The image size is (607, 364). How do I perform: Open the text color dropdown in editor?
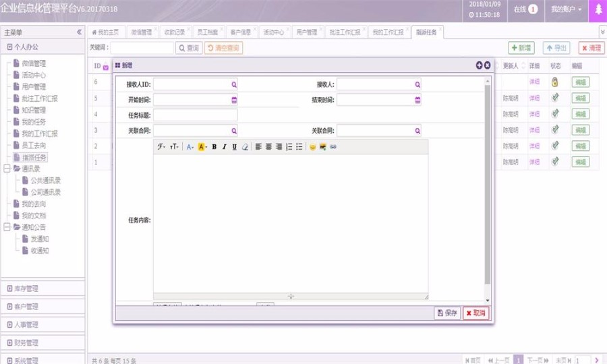(x=190, y=146)
